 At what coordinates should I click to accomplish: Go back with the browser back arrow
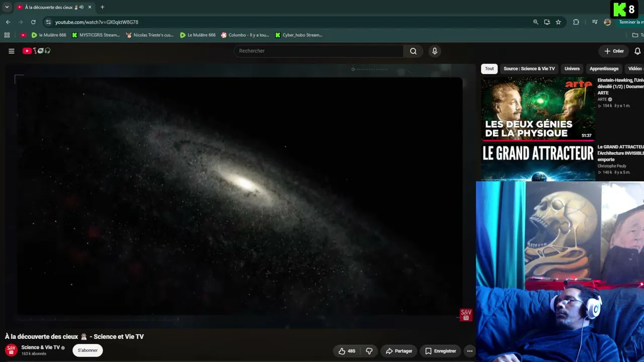tap(8, 22)
